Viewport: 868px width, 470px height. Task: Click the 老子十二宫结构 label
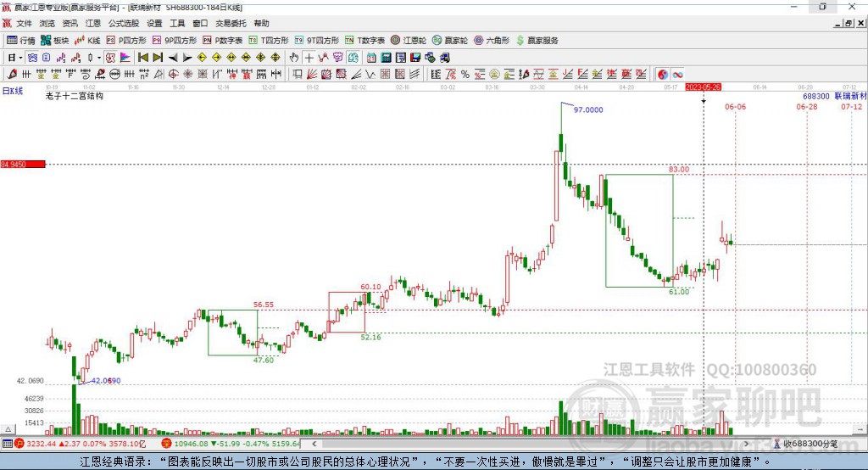(x=75, y=96)
